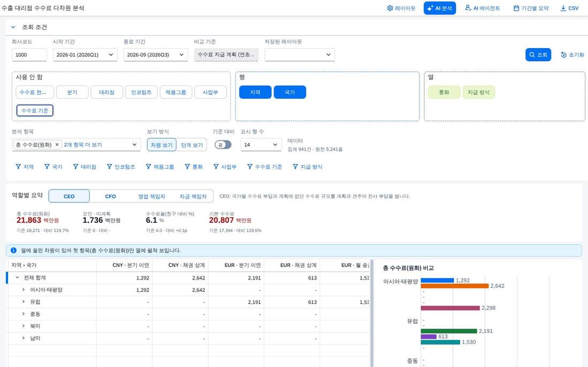The image size is (588, 367).
Task: Collapse the 전체 합계 row
Action: point(17,278)
